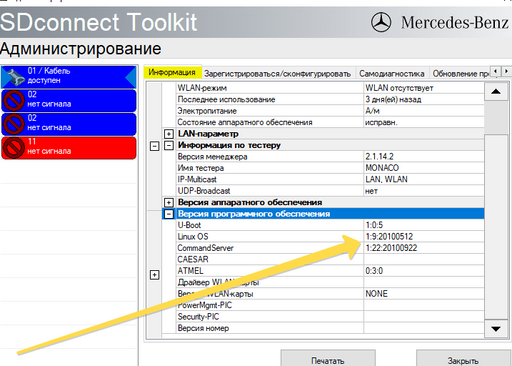Collapse Версия программного обеспечения section
The width and height of the screenshot is (512, 366).
[169, 214]
